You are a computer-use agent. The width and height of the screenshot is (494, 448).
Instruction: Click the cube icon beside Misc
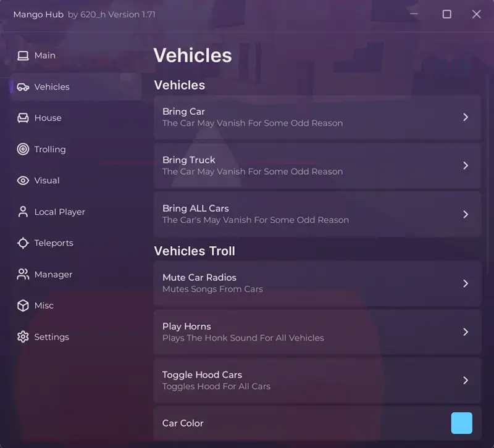point(23,305)
